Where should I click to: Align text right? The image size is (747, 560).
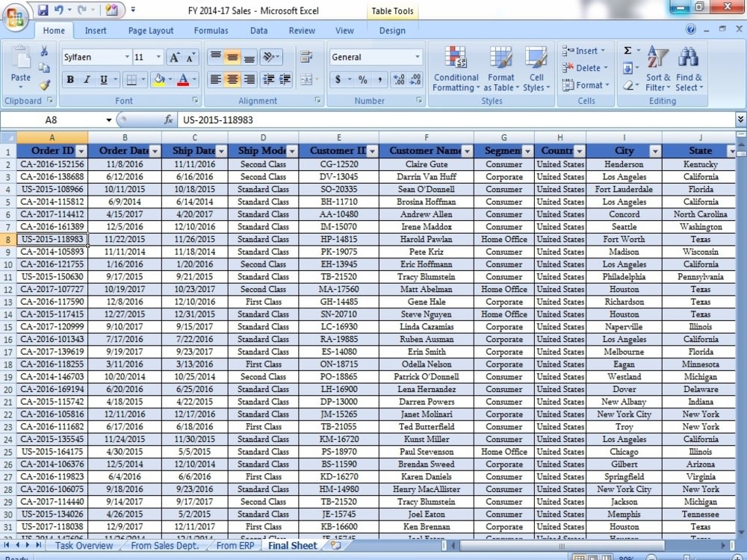[x=249, y=80]
